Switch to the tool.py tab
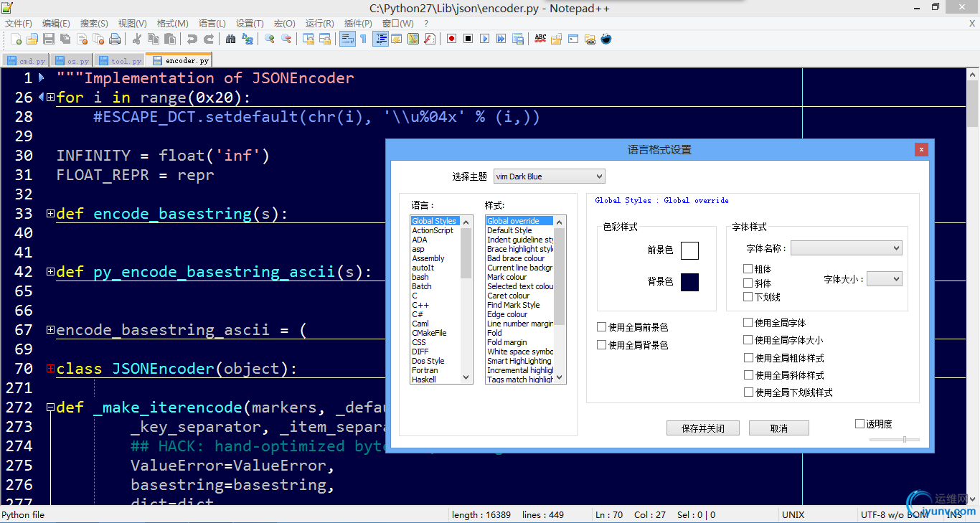The width and height of the screenshot is (980, 523). pos(120,61)
